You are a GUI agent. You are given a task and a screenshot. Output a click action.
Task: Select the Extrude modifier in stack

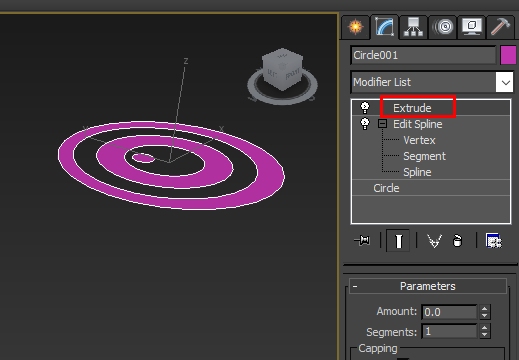coord(412,108)
